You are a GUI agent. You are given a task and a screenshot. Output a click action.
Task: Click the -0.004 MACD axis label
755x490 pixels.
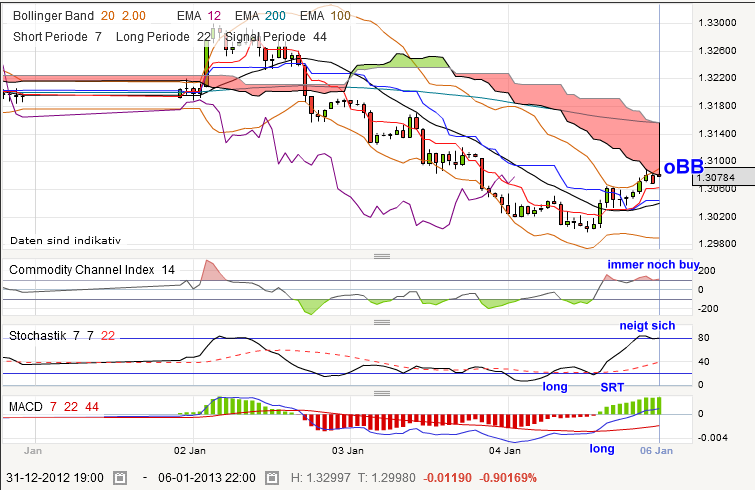pos(713,438)
